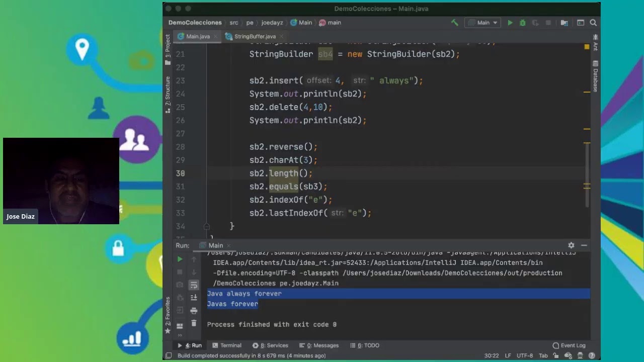
Task: Click the toolbar Stop square button
Action: (548, 23)
